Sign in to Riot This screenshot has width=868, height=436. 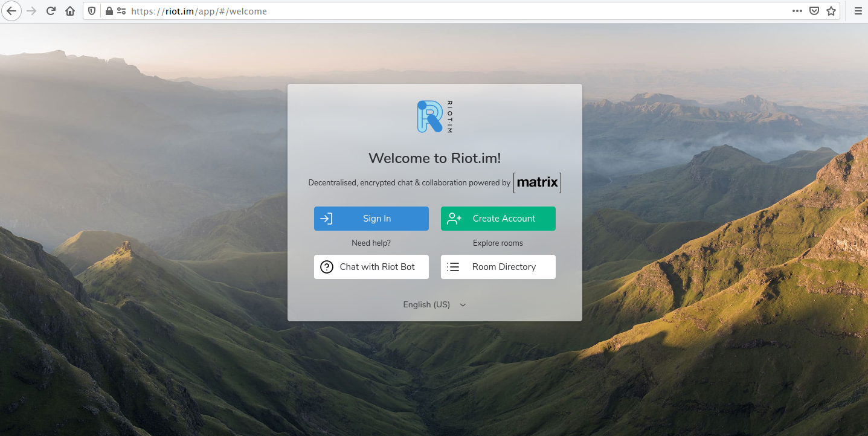pyautogui.click(x=371, y=219)
